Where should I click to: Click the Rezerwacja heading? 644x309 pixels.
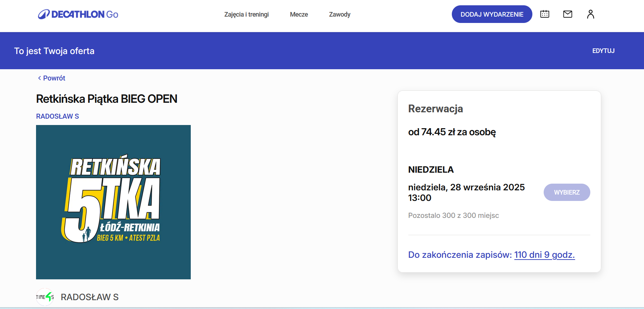(x=436, y=109)
